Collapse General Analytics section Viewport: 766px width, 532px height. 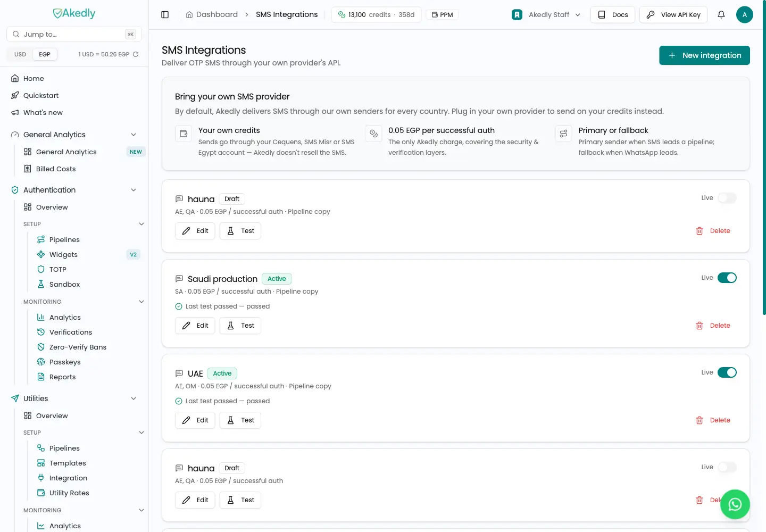point(134,135)
